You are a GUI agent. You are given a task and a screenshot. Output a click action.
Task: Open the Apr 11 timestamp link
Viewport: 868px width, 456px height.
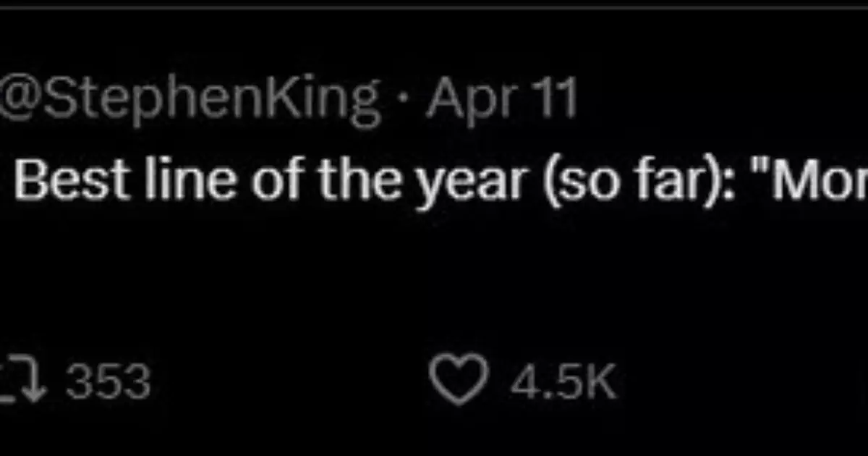(501, 99)
